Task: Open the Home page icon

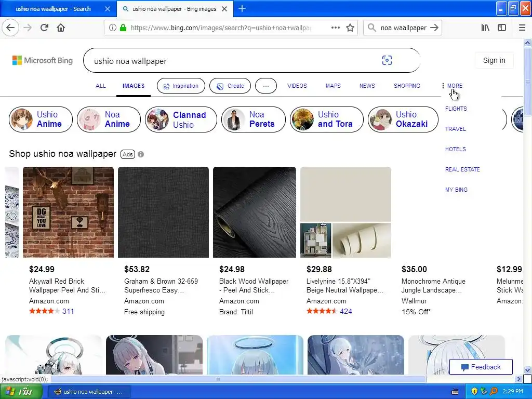Action: [61, 28]
